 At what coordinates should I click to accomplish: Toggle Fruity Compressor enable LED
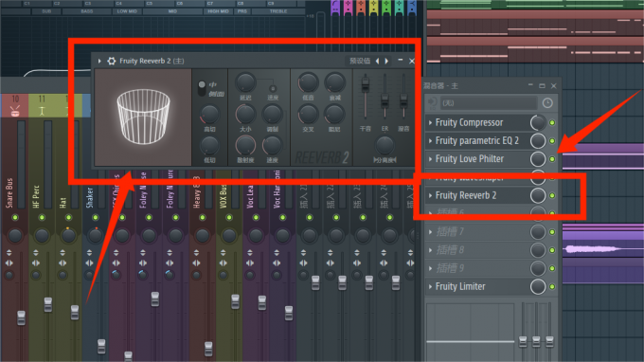pyautogui.click(x=552, y=122)
